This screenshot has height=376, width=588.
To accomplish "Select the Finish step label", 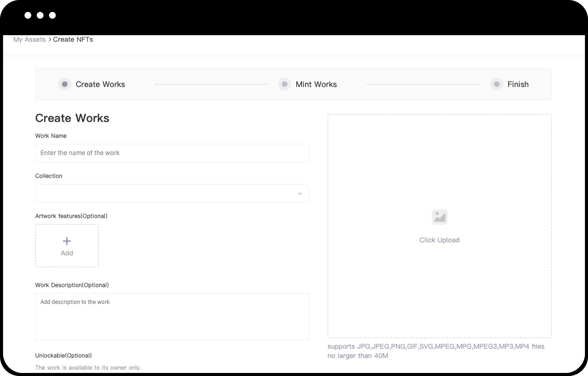I will coord(518,84).
